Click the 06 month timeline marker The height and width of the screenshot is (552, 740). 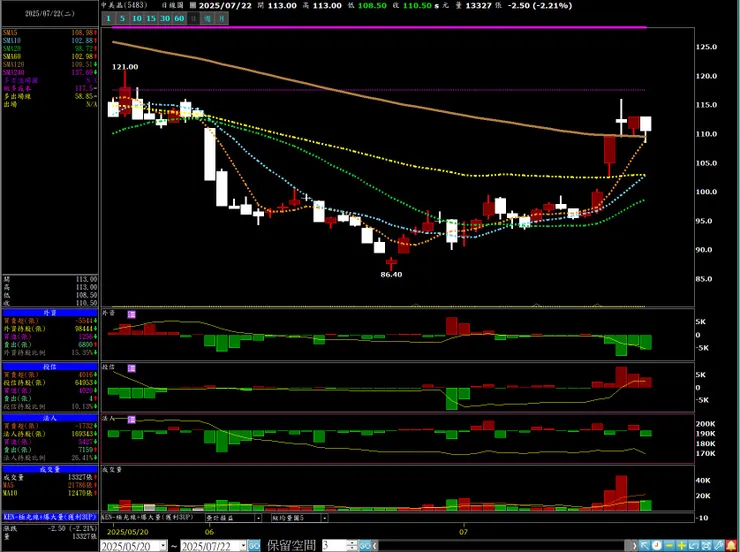[x=209, y=532]
